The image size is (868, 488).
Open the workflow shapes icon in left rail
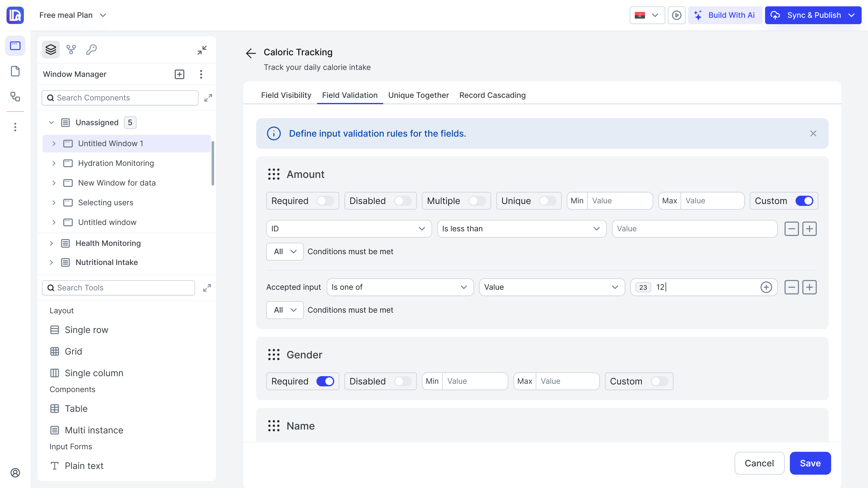coord(15,96)
